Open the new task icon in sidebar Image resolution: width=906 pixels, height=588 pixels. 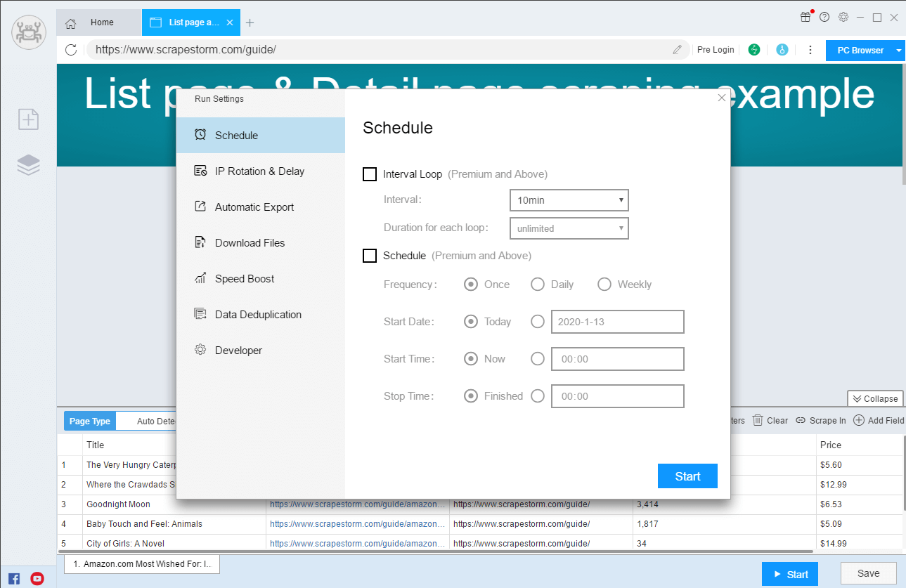click(x=28, y=119)
